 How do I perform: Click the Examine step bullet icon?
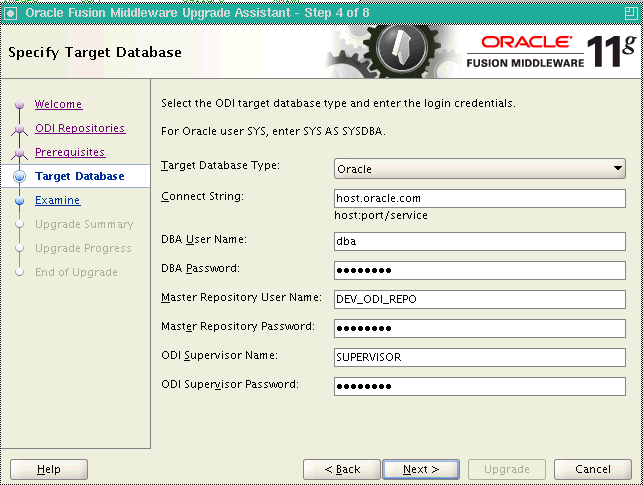[x=18, y=201]
